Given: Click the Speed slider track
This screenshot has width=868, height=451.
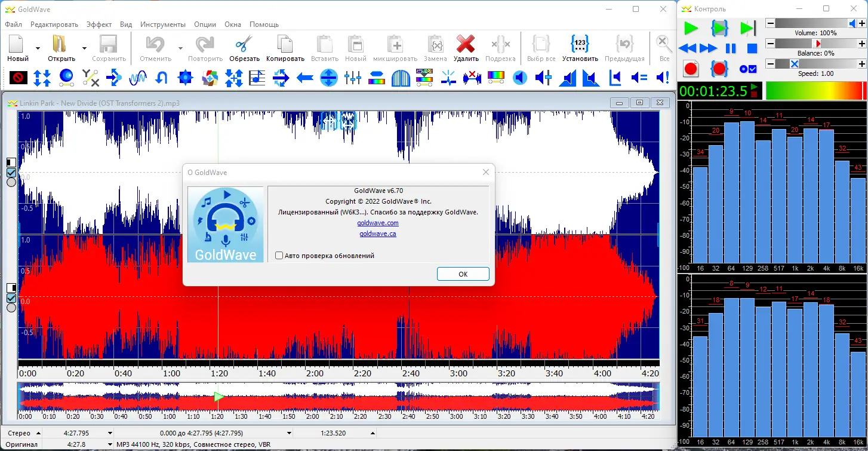Looking at the screenshot, I should point(815,63).
